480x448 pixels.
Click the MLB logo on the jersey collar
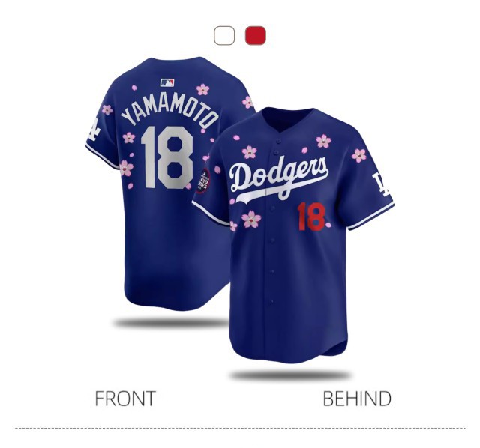coord(167,82)
